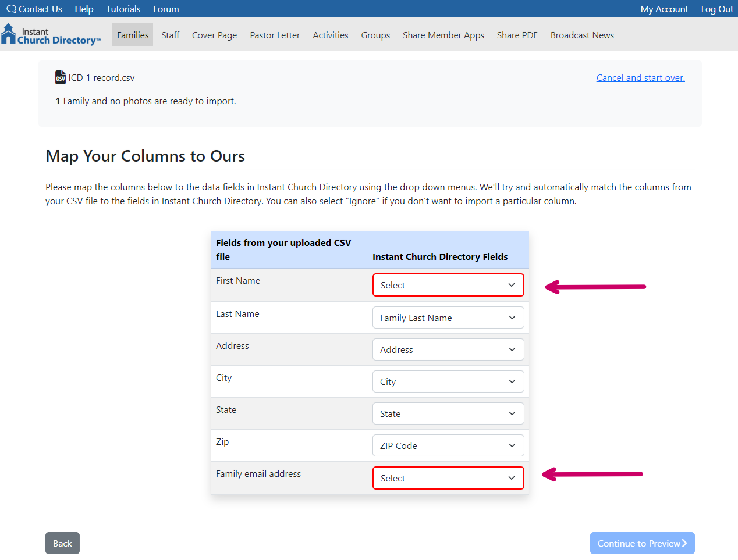Open the Forum link
Image resolution: width=738 pixels, height=560 pixels.
click(x=166, y=9)
